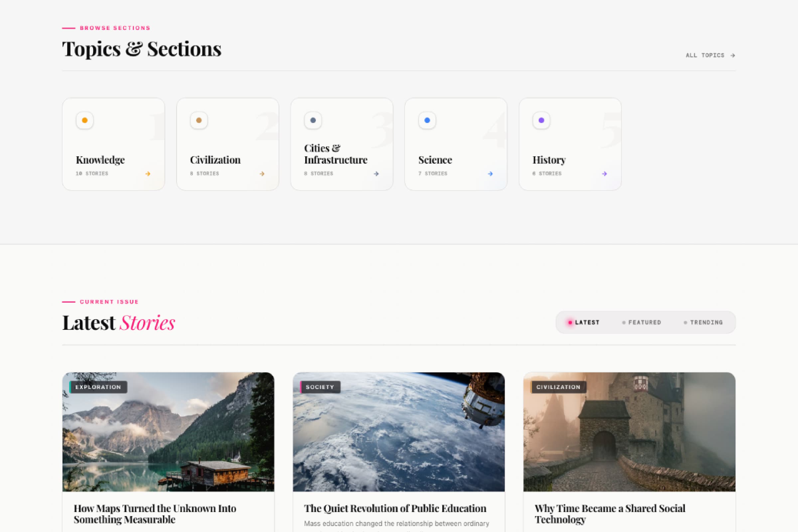Click the '10 STORIES' count on Knowledge

coord(92,173)
